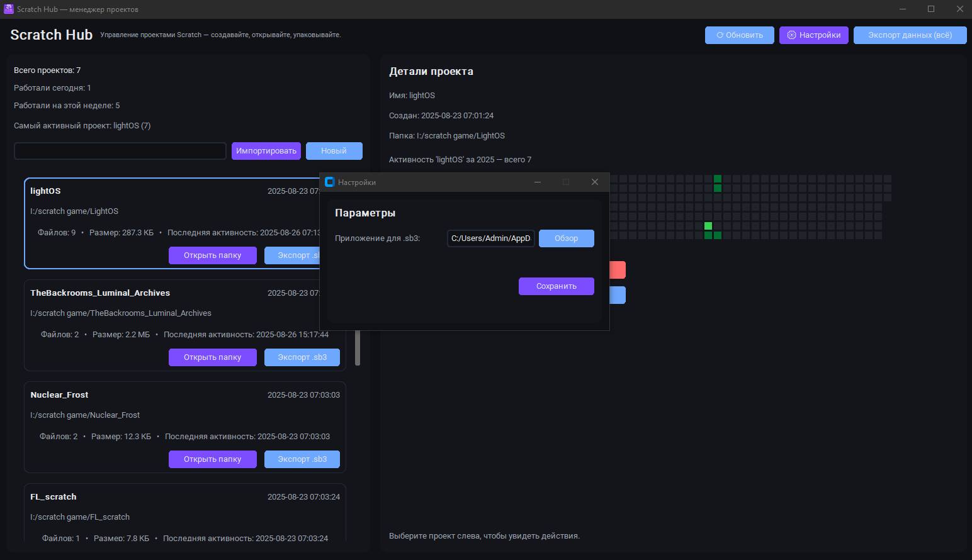Image resolution: width=972 pixels, height=560 pixels.
Task: Click Сохранить in settings dialog
Action: point(557,286)
